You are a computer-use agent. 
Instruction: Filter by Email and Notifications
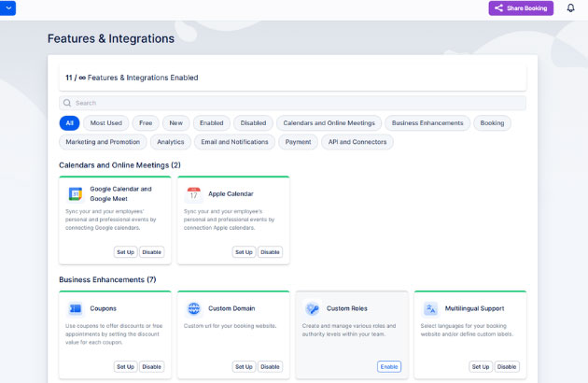(x=235, y=142)
